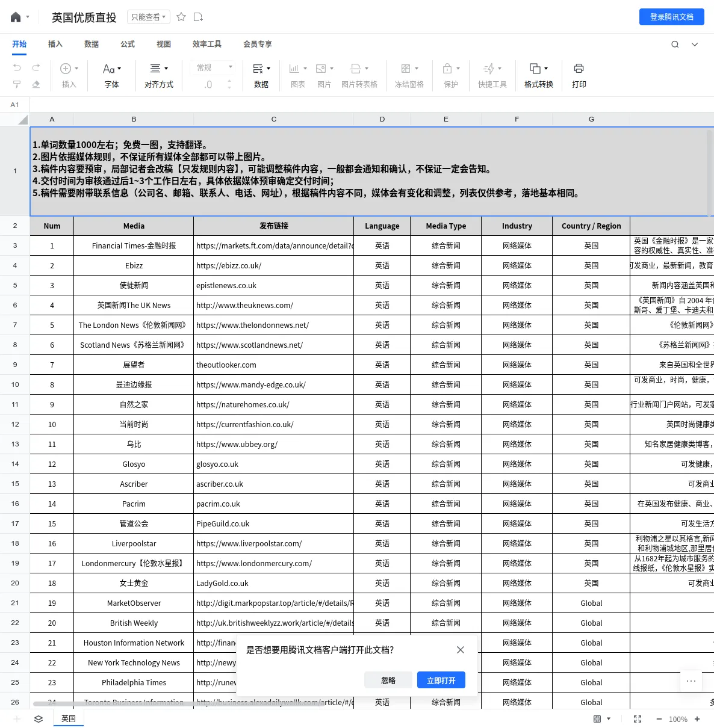Click the Financial Times-金融时报 cell
The height and width of the screenshot is (728, 714).
134,245
